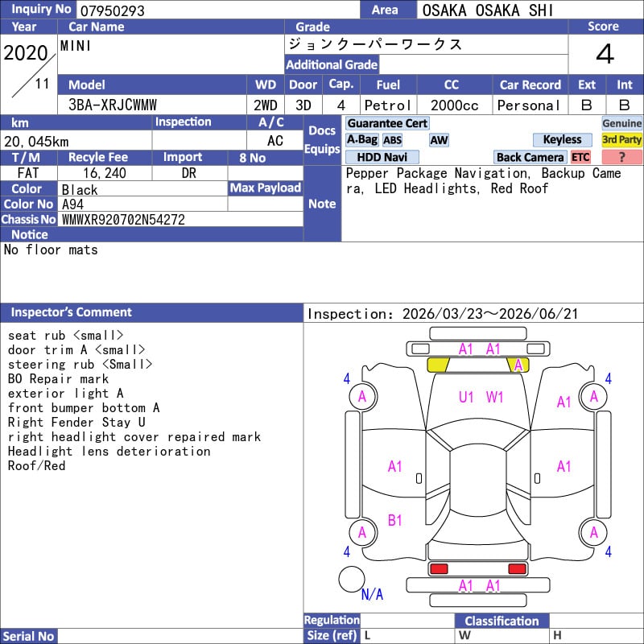This screenshot has height=644, width=644.
Task: Select the U1 mark on the hood
Action: pyautogui.click(x=466, y=396)
